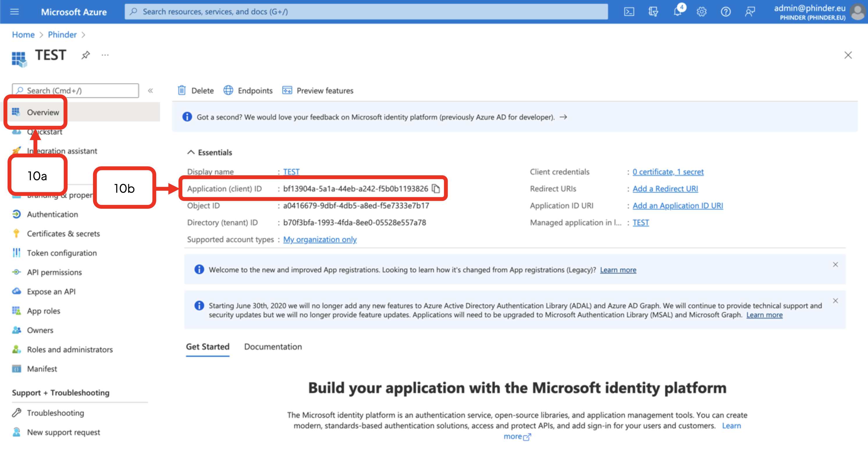Open Cloud Shell from the top bar
Image resolution: width=868 pixels, height=468 pixels.
click(629, 12)
